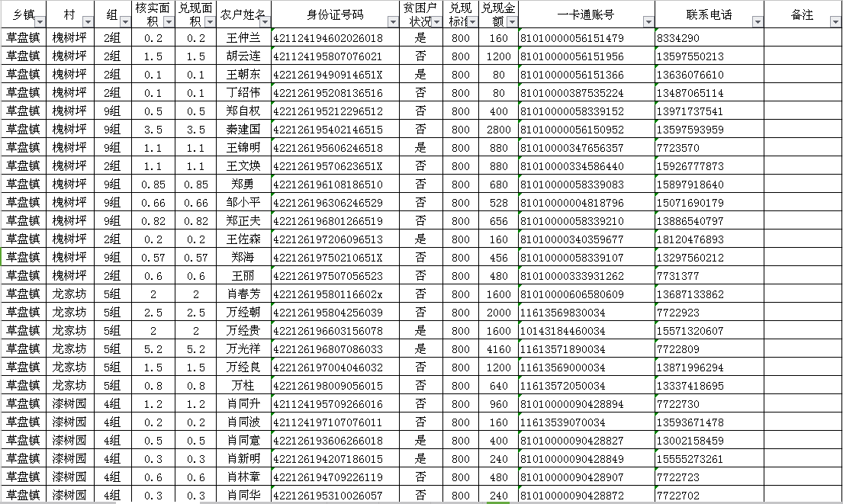Open the 农户姓名 column filter dropdown
Viewport: 843px width, 504px height.
pyautogui.click(x=265, y=22)
